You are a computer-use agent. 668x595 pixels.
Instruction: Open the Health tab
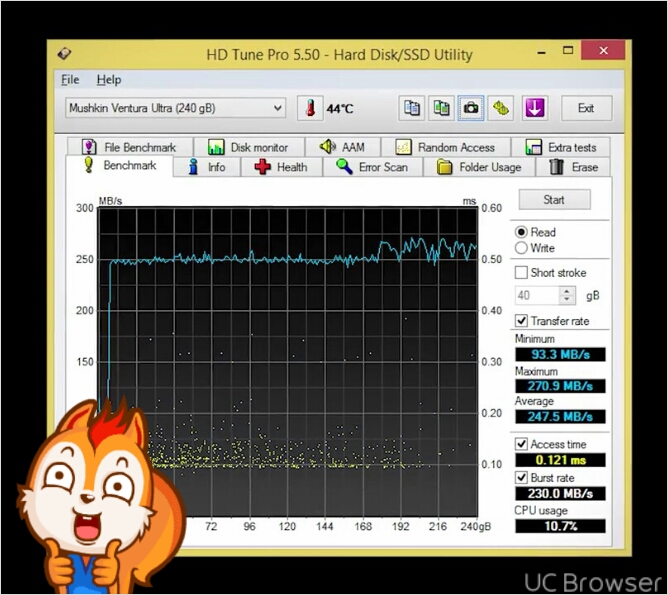coord(282,167)
